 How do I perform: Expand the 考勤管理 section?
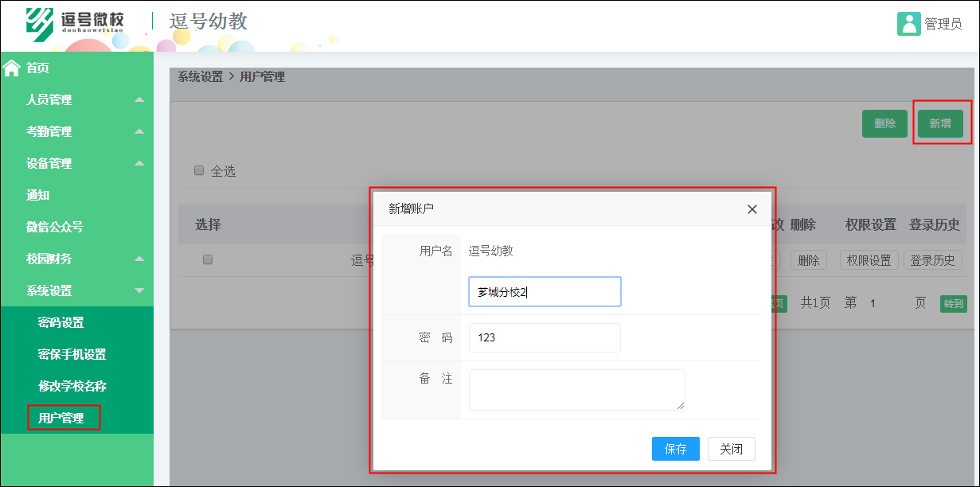coord(51,131)
